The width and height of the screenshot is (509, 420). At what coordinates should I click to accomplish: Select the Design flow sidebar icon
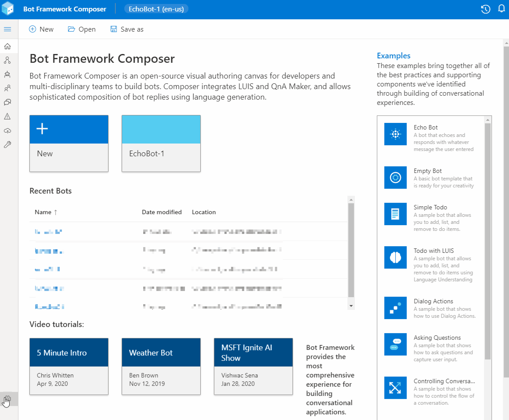(8, 60)
